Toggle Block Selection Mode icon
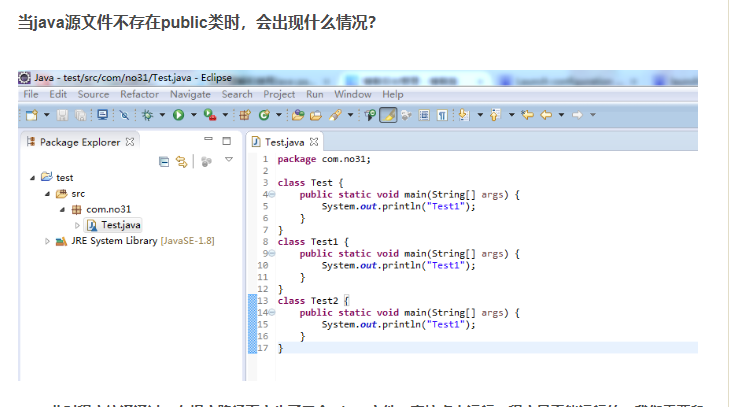729x407 pixels. (424, 115)
